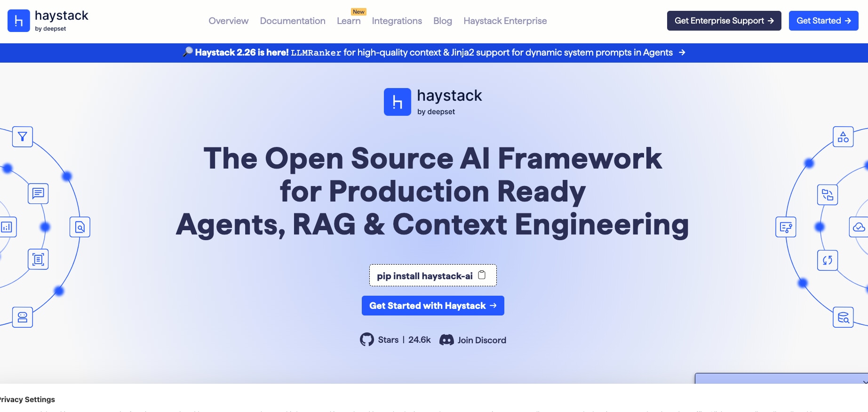868x412 pixels.
Task: Open the Overview menu item
Action: tap(228, 21)
